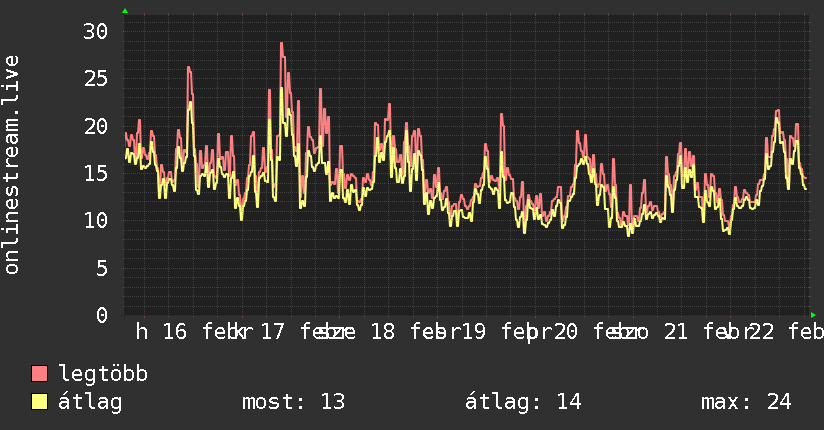Select the 'átlag: 14' statistic
Screen dimensions: 824x430
coord(523,402)
